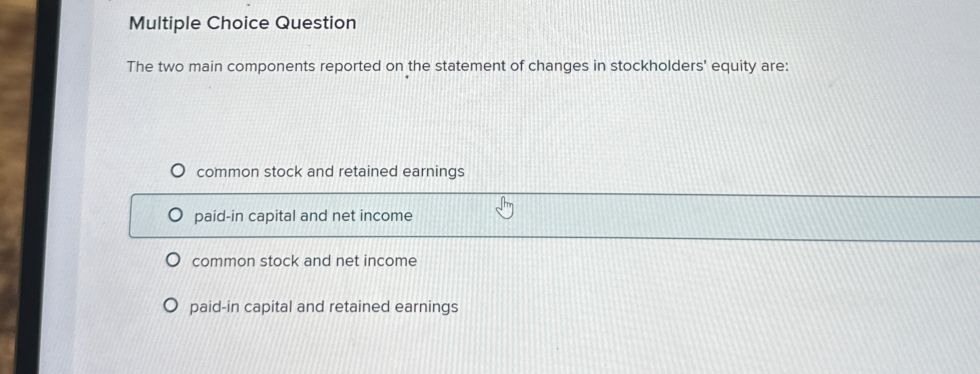Click the 'common stock and net income' option text

pyautogui.click(x=304, y=261)
